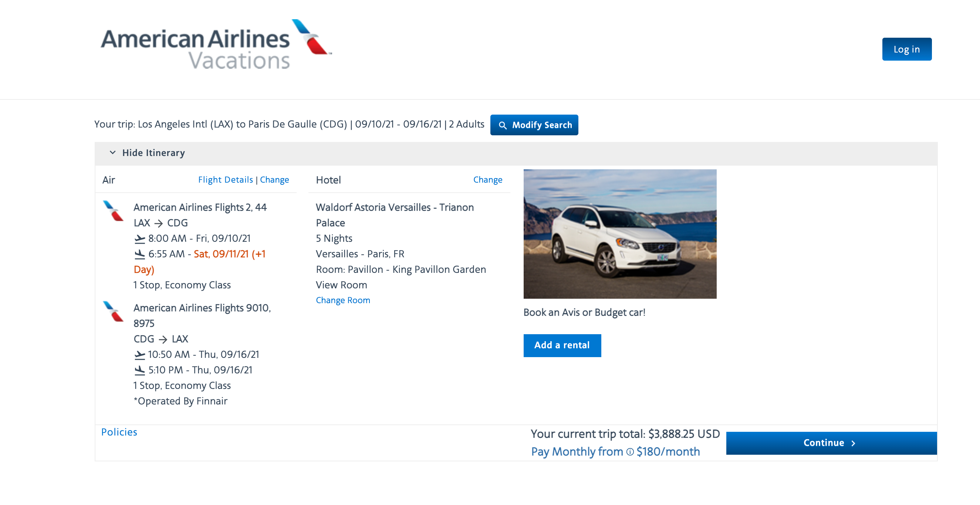Click the magnifier icon in Modify Search
Screen dimensions: 980x505
tap(503, 125)
